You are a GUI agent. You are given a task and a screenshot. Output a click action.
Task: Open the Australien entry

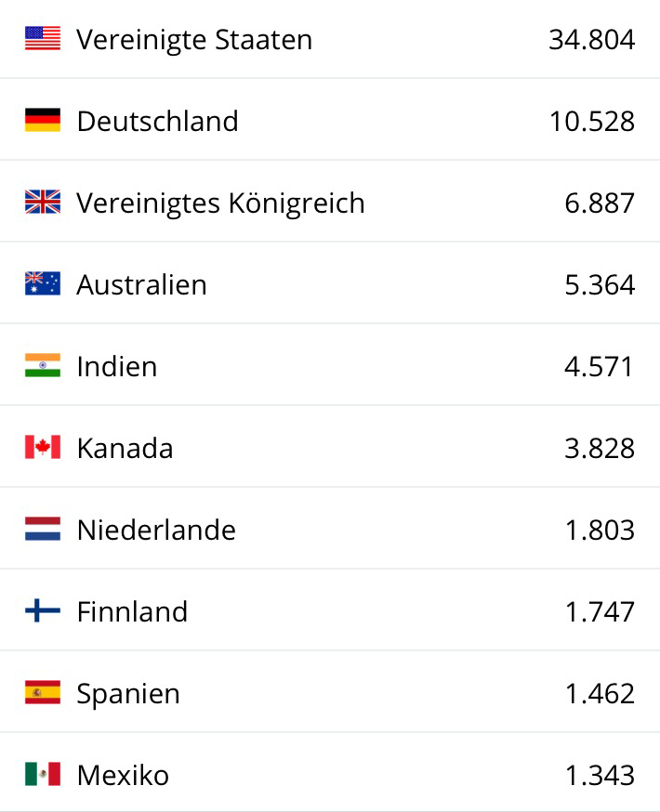[x=141, y=285]
